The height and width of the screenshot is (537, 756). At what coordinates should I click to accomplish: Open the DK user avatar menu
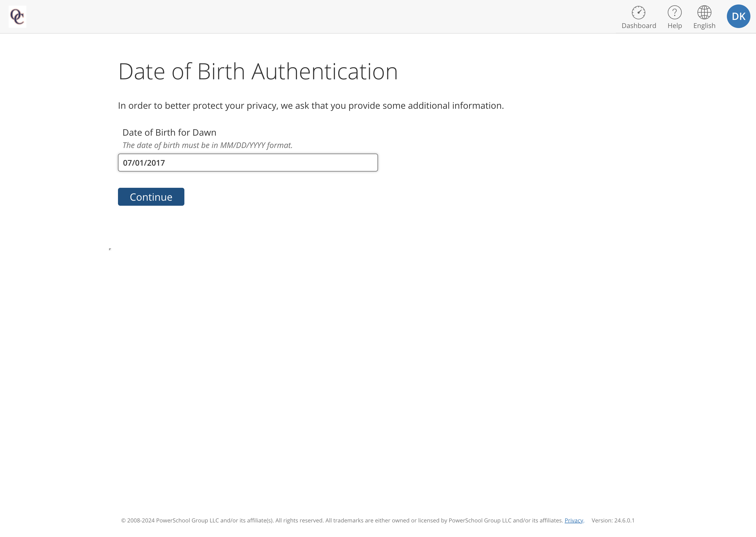[738, 16]
